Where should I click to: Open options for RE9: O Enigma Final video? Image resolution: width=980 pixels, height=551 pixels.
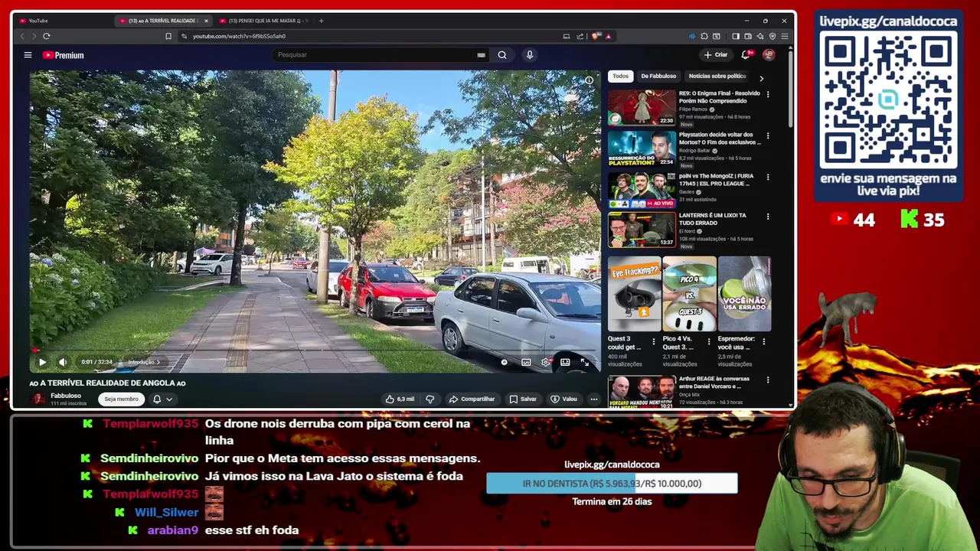click(768, 94)
